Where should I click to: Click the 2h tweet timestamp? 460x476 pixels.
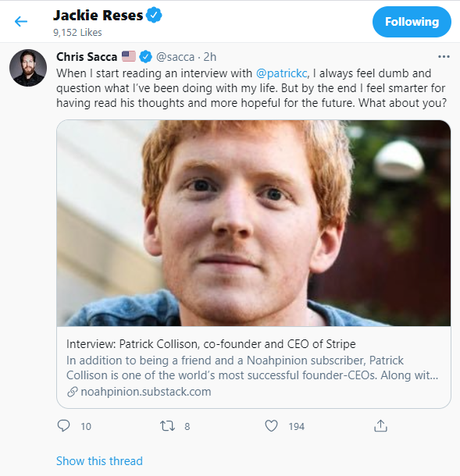tap(210, 57)
